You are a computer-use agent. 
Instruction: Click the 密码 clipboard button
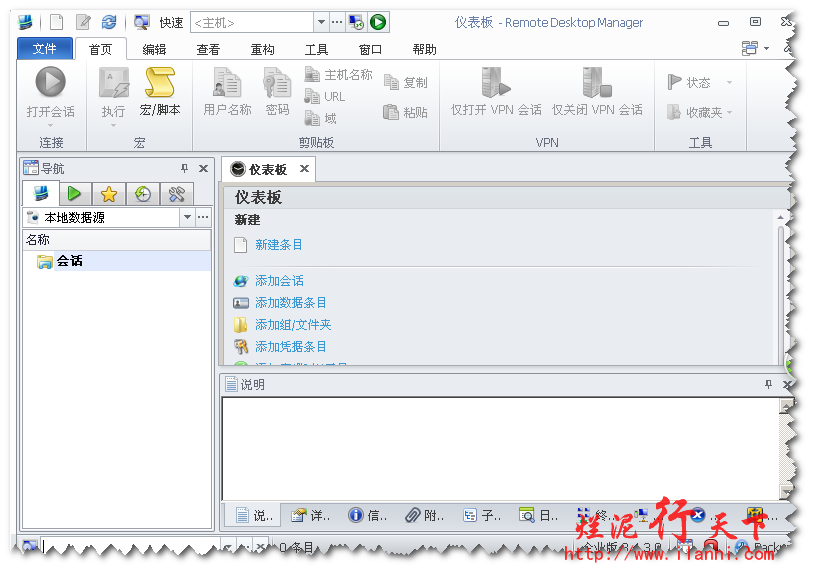click(x=277, y=91)
